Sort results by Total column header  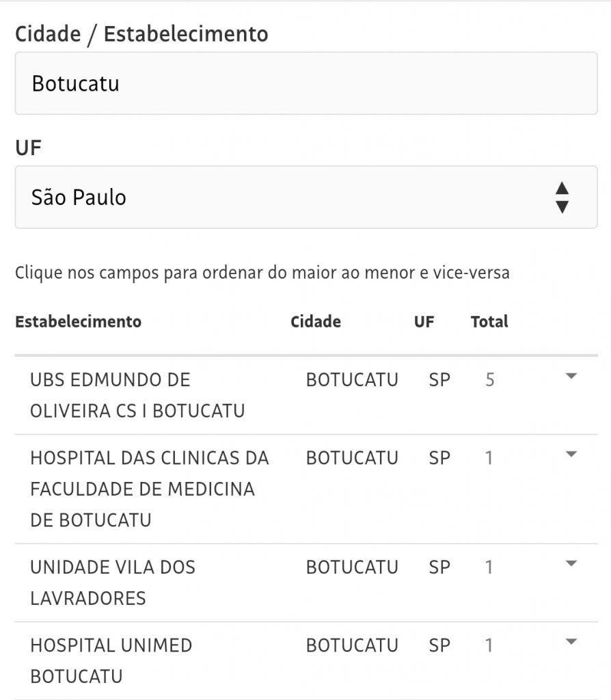(489, 321)
